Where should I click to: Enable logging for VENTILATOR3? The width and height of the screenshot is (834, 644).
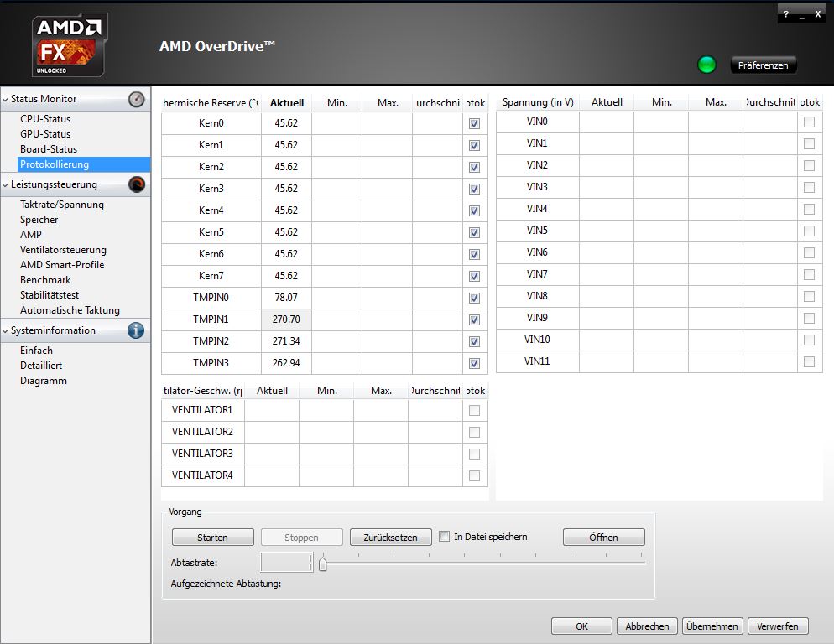pos(474,454)
